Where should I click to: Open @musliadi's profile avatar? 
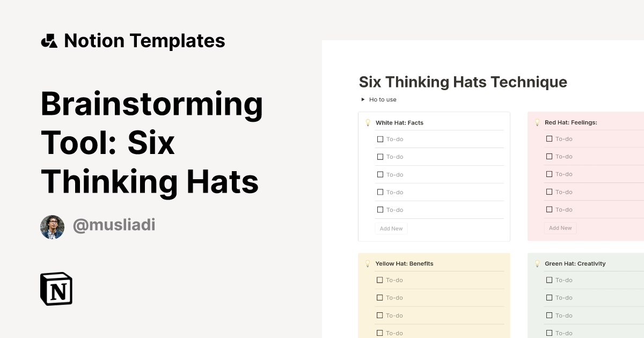pos(52,226)
